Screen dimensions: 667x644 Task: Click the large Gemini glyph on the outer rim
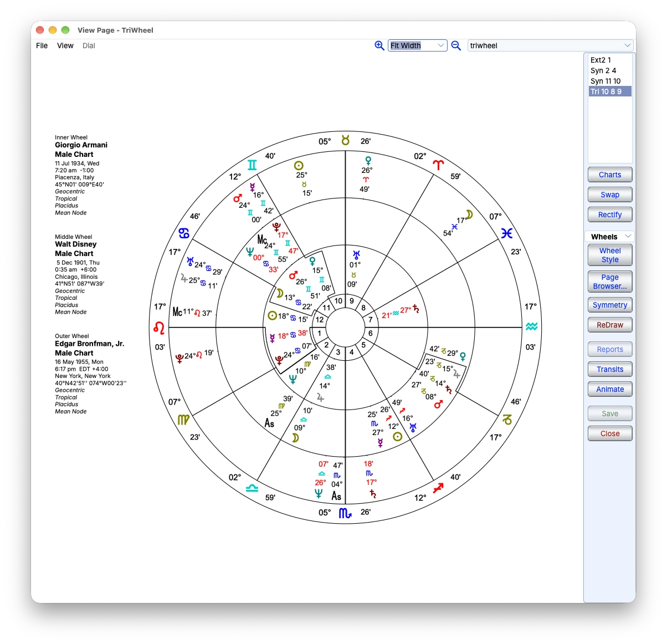point(252,165)
